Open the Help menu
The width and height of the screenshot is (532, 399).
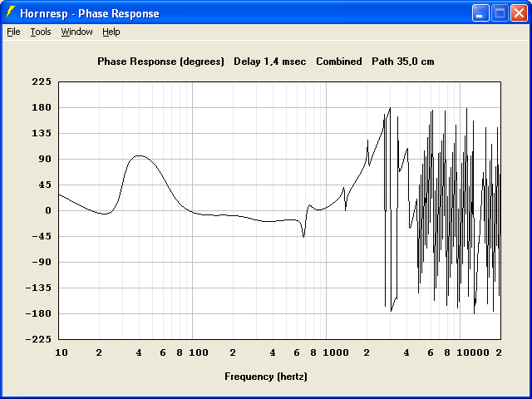point(111,32)
